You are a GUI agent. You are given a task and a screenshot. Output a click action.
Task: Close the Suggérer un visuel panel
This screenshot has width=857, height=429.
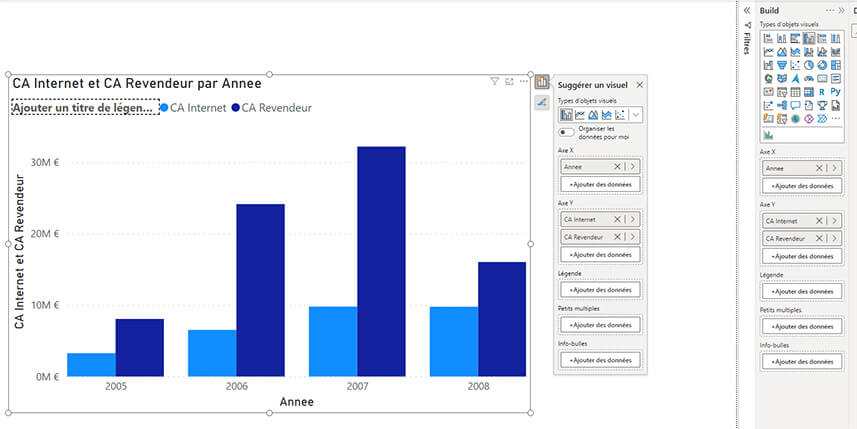(x=639, y=85)
